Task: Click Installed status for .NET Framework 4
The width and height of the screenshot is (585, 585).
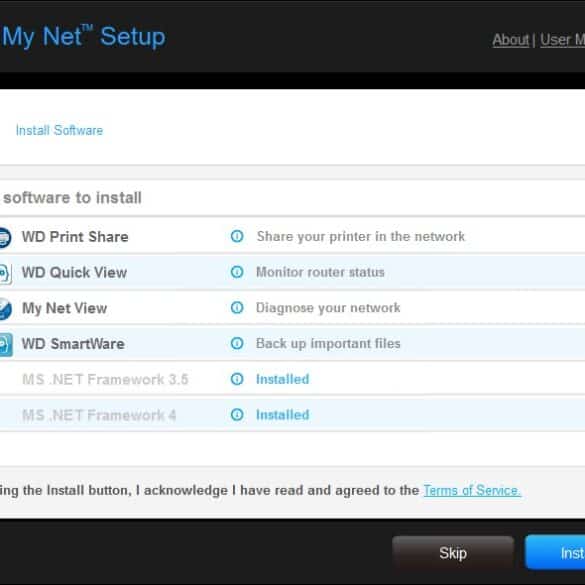Action: pyautogui.click(x=282, y=414)
